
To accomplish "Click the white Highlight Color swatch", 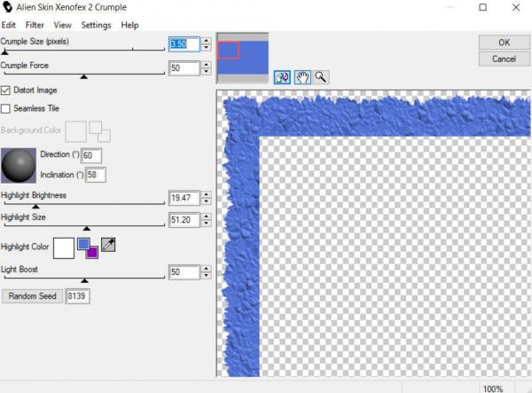I will point(64,246).
